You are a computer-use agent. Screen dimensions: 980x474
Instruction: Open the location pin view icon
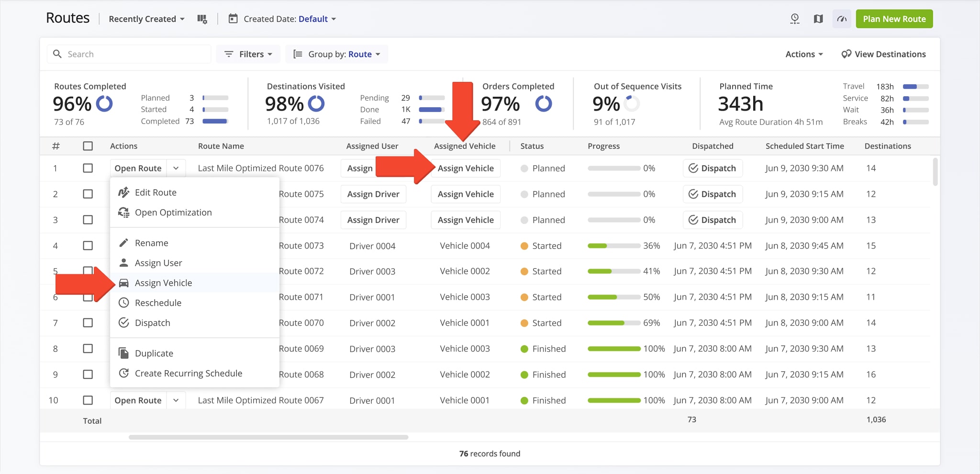[x=794, y=19]
